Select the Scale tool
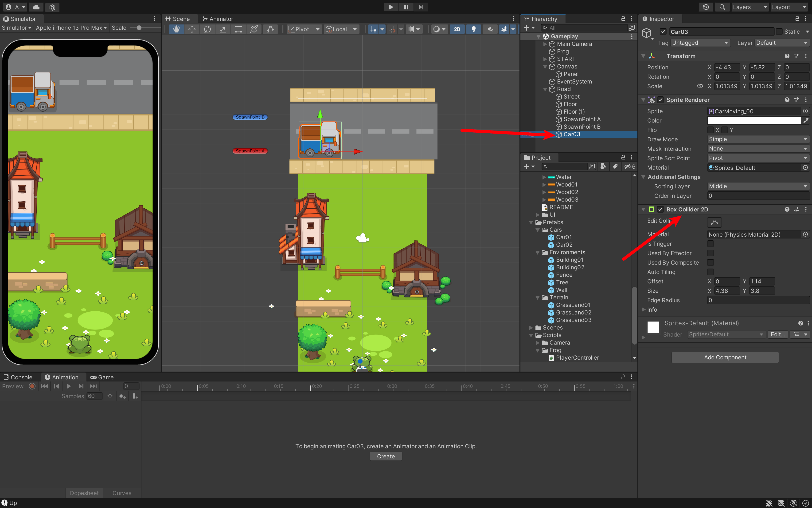 point(223,29)
